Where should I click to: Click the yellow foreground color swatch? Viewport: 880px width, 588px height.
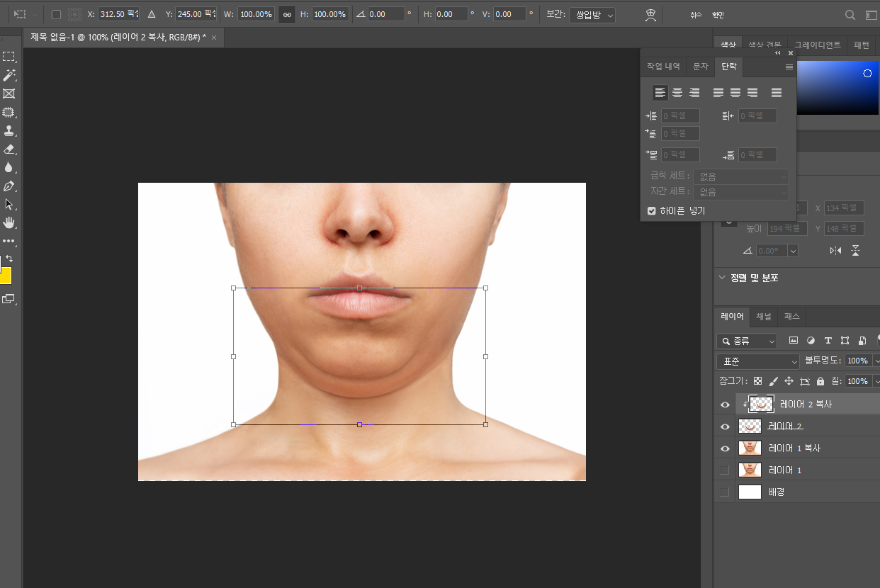pos(5,276)
